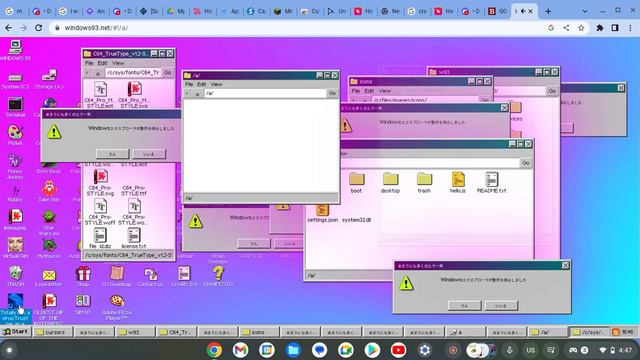Open the Star Wars desktop icon
640x360 pixels.
[49, 222]
